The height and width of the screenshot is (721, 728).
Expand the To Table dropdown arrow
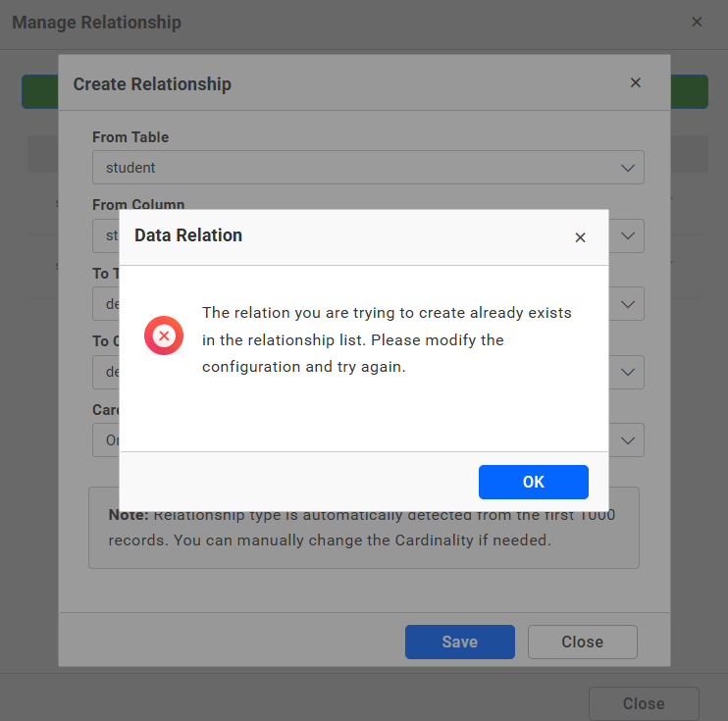point(628,304)
